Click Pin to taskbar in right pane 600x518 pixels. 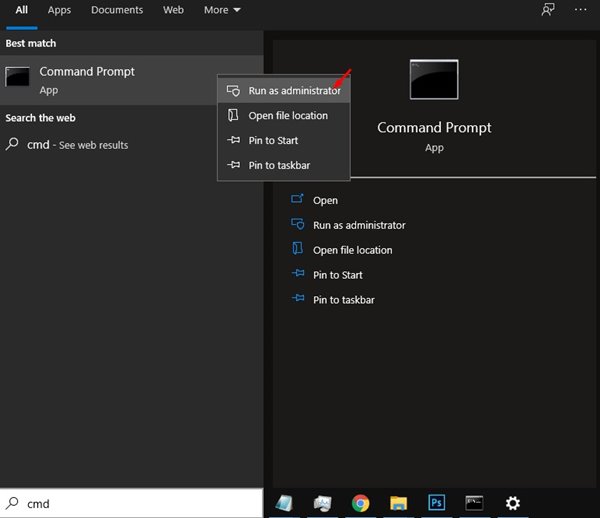343,300
